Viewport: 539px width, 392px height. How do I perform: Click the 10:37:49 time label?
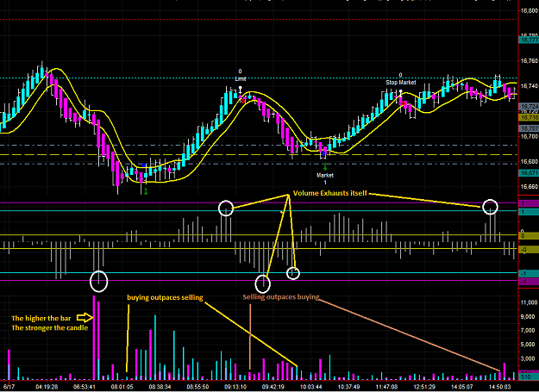coord(348,387)
